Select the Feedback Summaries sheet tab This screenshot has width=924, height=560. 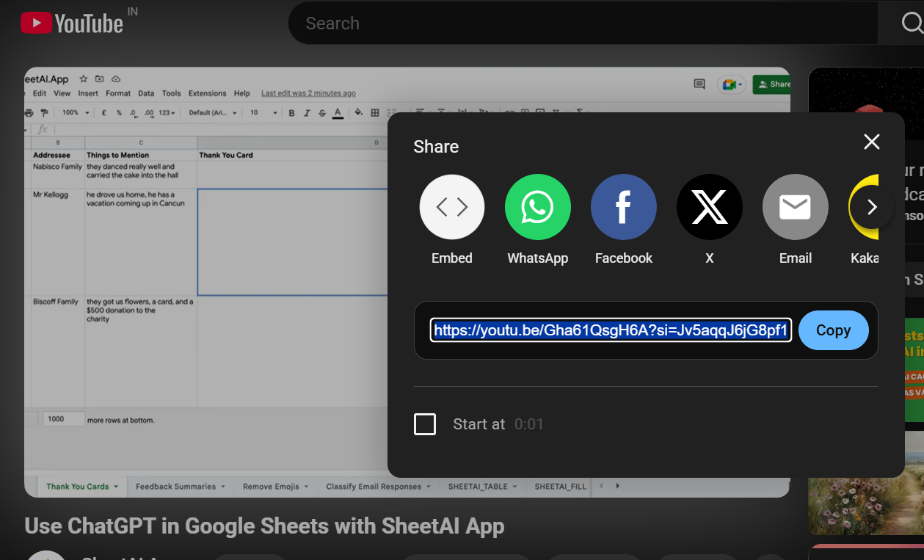(180, 487)
